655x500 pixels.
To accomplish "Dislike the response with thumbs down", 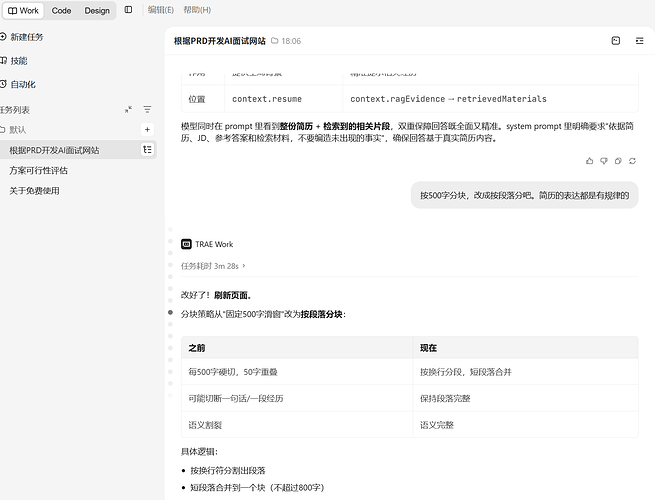I will click(604, 161).
